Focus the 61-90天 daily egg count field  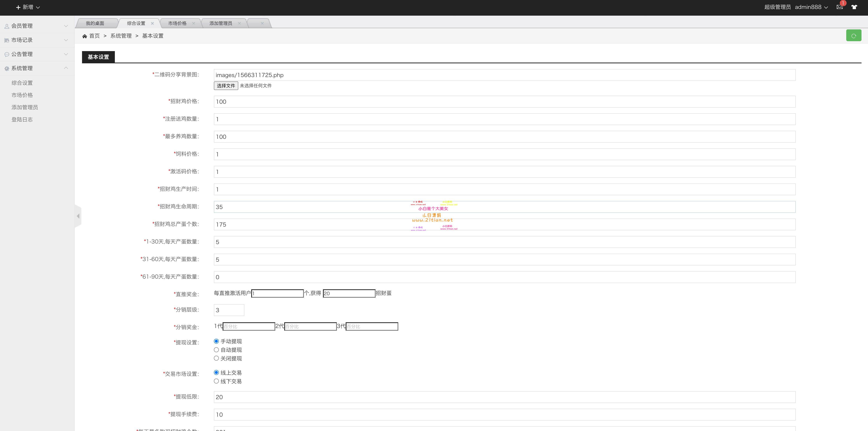click(x=504, y=277)
